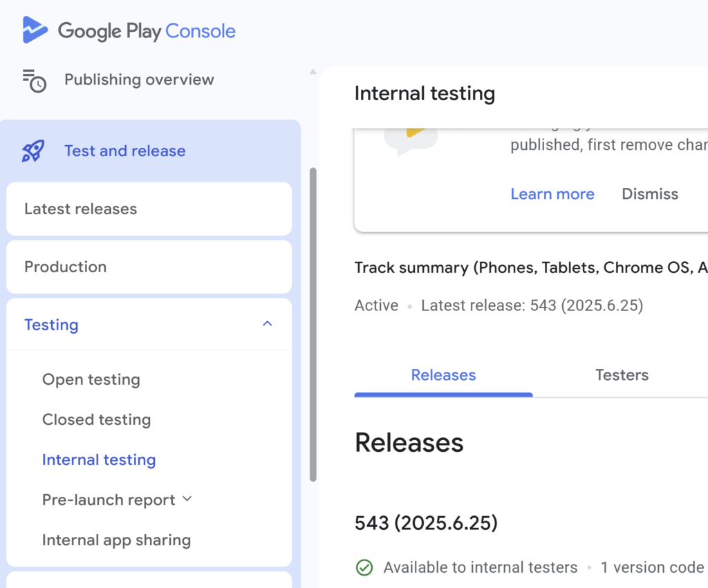
Task: Open the Production page
Action: pyautogui.click(x=65, y=267)
